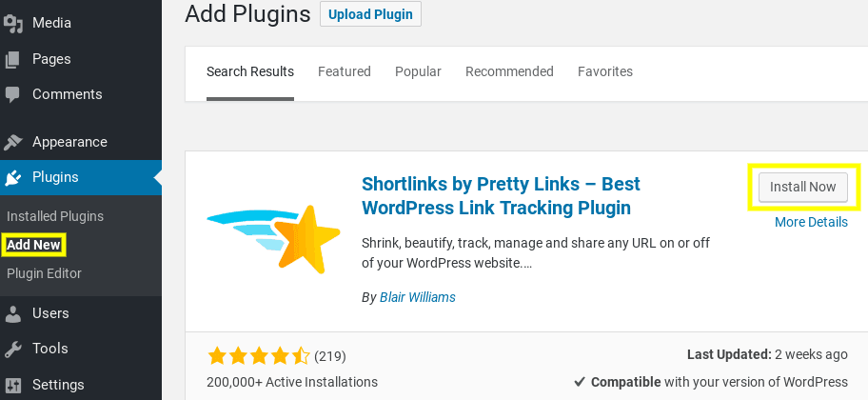Click the Users person icon
Screen dimensions: 868x400
point(12,313)
